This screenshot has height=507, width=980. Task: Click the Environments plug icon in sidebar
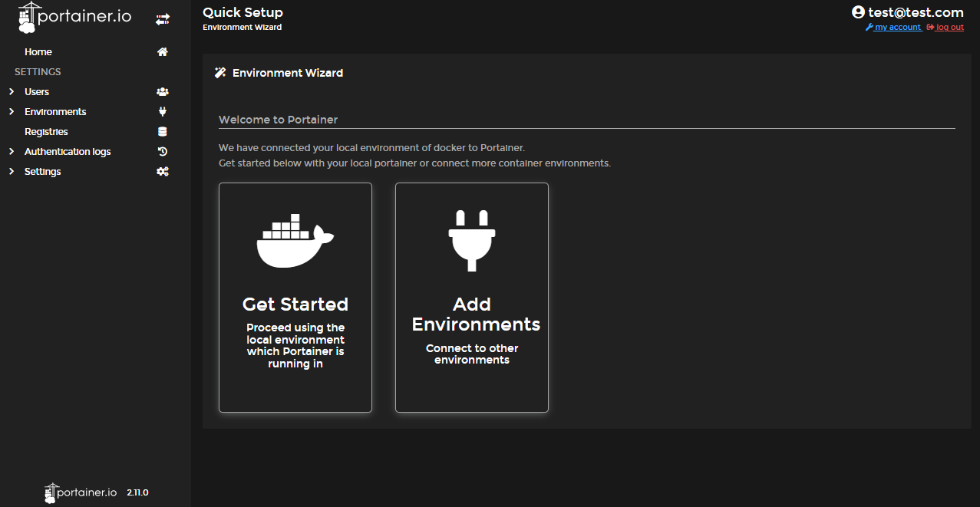tap(163, 112)
